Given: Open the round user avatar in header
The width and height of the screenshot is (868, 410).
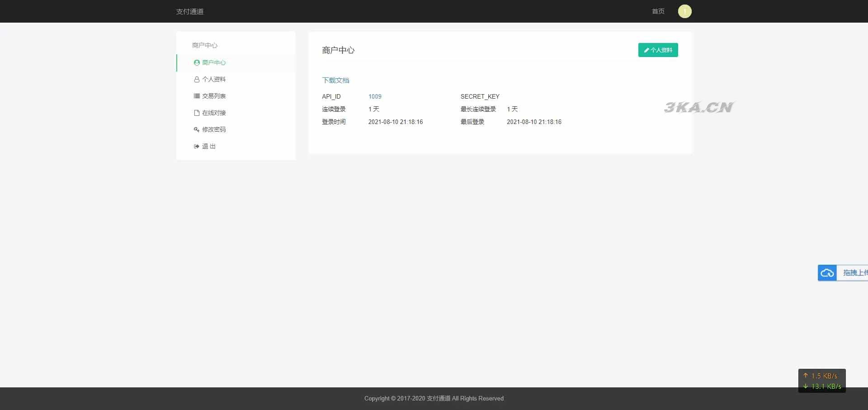Looking at the screenshot, I should click(684, 11).
